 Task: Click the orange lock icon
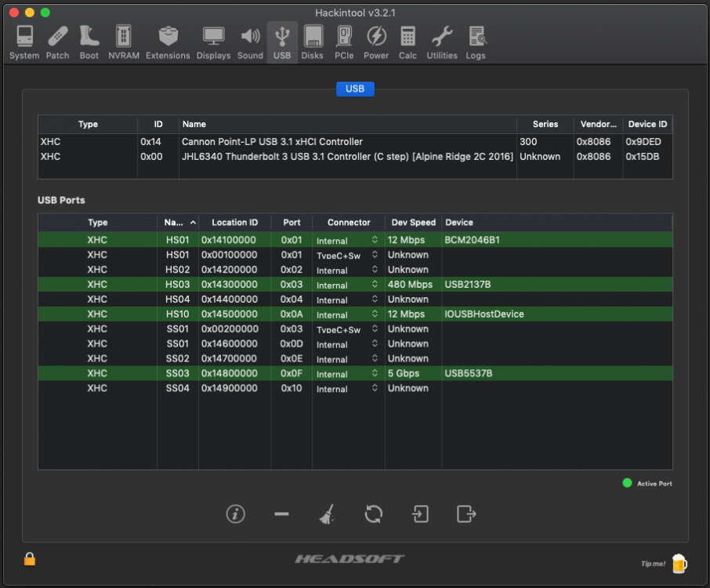(x=30, y=559)
